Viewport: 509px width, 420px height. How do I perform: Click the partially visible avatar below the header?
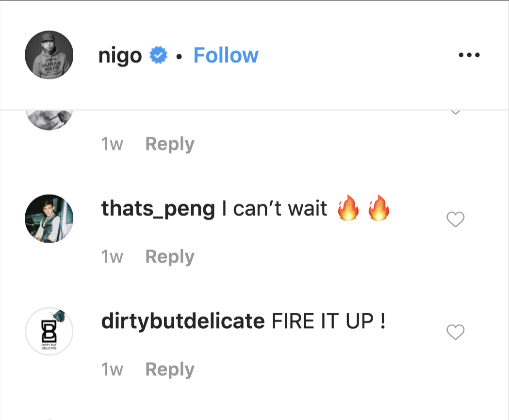[x=49, y=119]
